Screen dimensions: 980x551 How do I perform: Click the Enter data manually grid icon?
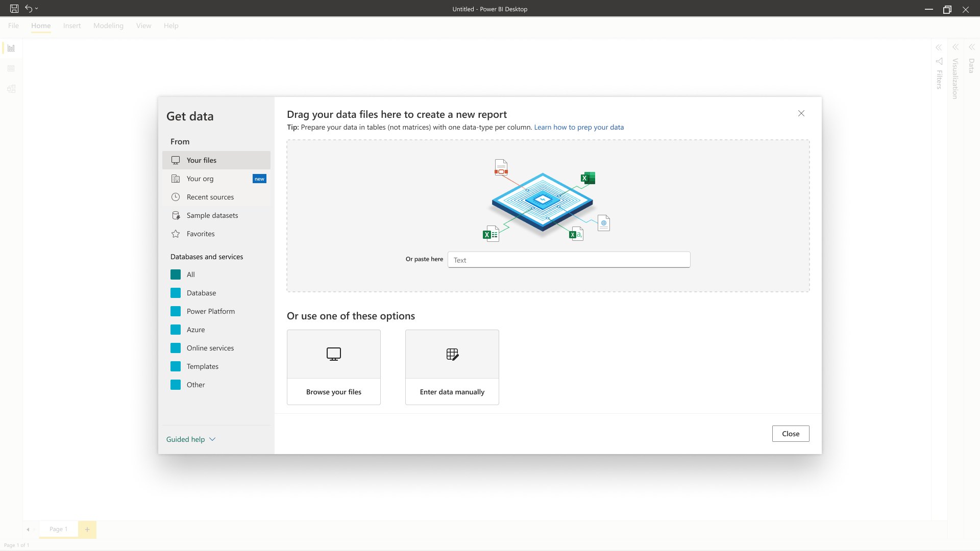(452, 354)
